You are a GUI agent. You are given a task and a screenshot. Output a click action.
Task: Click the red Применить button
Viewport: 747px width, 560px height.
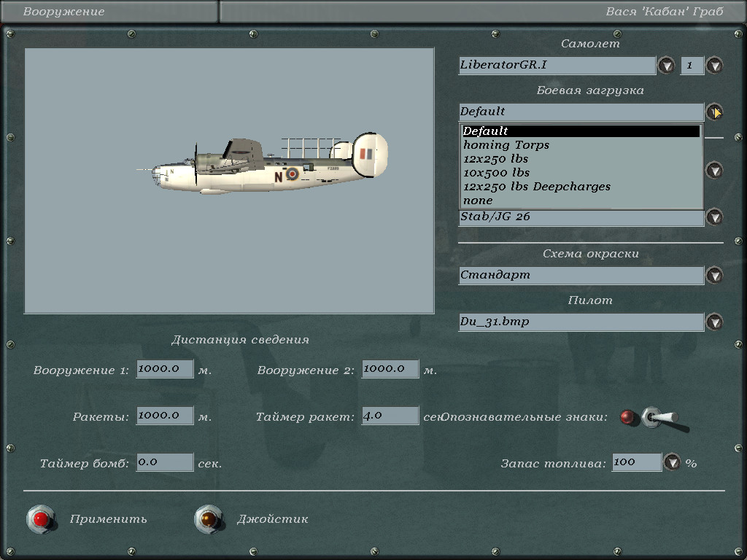pos(41,519)
